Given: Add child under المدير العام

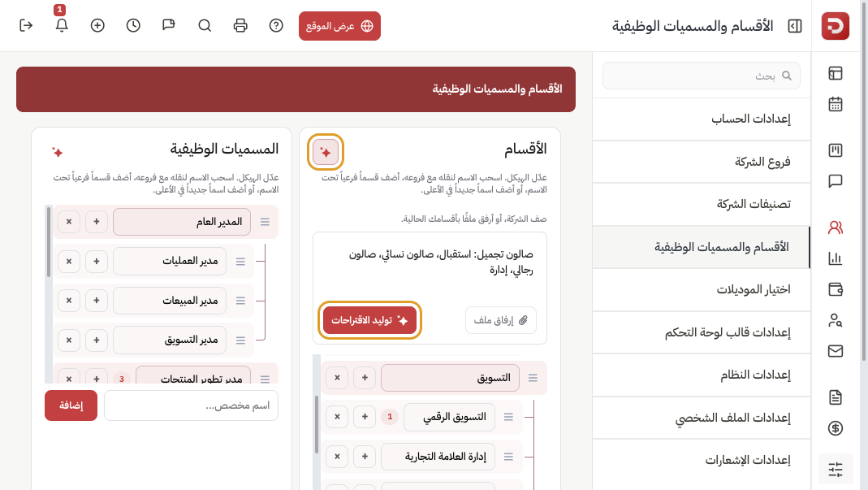Looking at the screenshot, I should pos(97,222).
